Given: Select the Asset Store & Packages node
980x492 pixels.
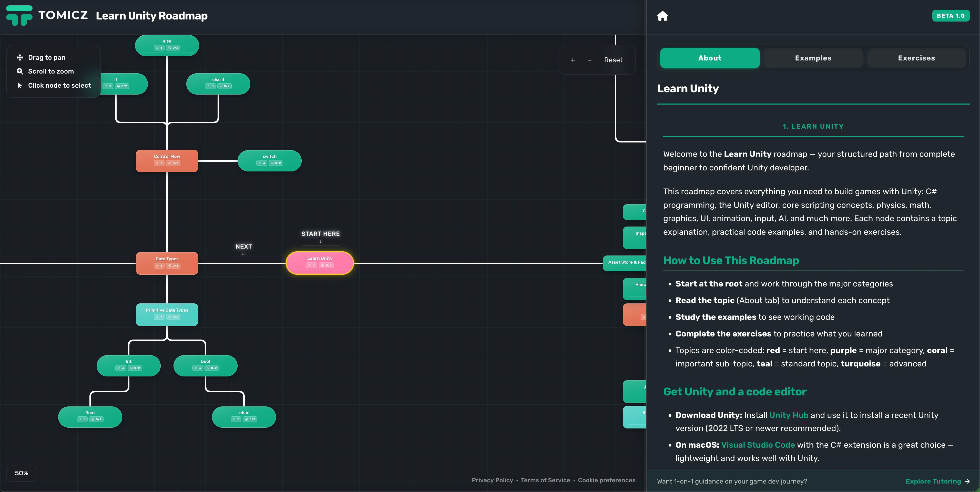Looking at the screenshot, I should [624, 263].
